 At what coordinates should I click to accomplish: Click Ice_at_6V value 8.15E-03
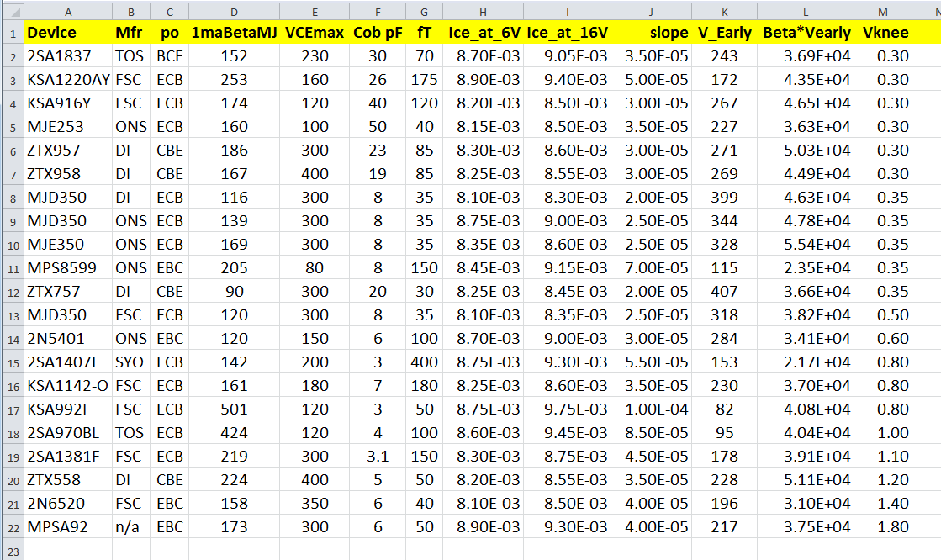(x=483, y=127)
